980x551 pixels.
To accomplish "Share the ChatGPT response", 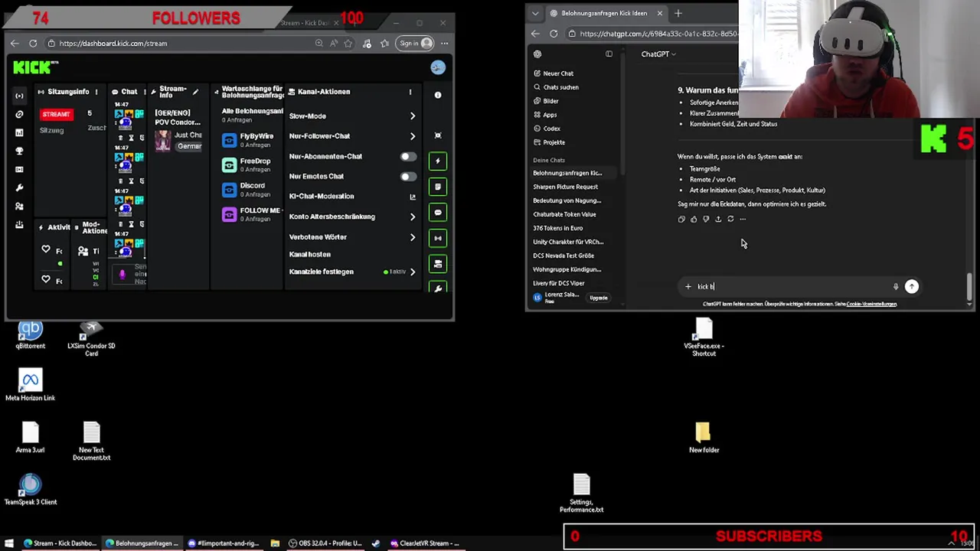I will [718, 220].
